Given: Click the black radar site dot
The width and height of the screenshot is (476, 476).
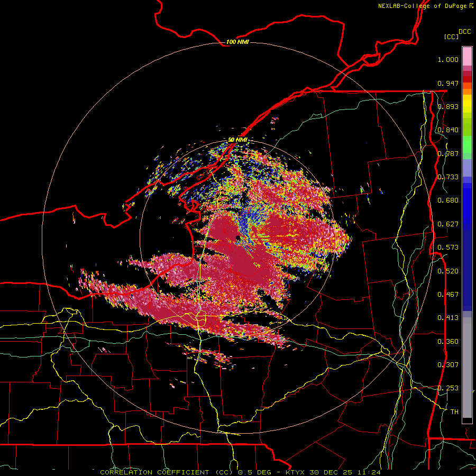Looking at the screenshot, I should 237,237.
